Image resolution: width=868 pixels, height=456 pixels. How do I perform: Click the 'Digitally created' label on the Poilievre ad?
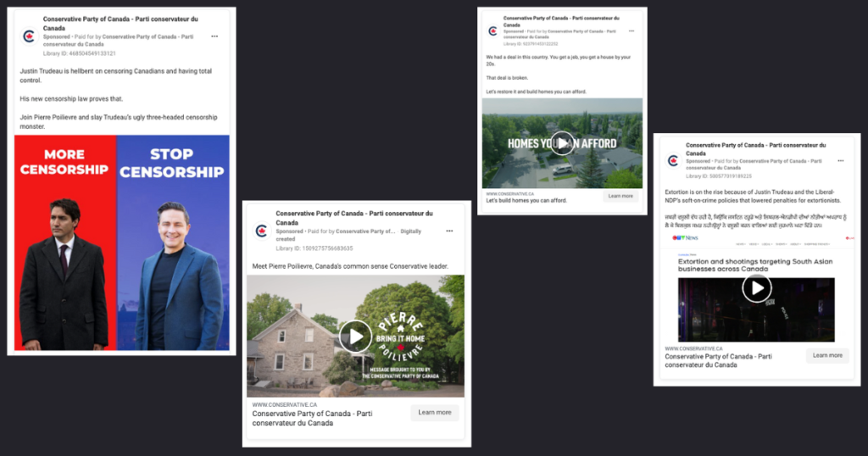[348, 235]
